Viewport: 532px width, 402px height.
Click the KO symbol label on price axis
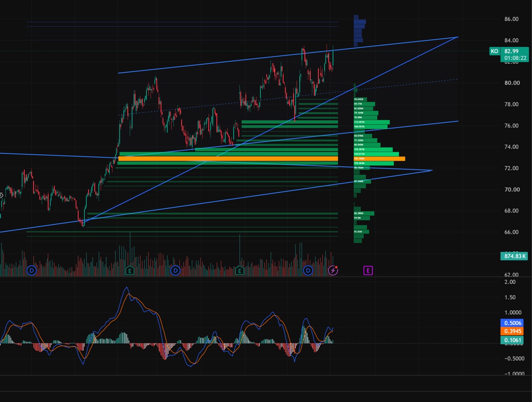pyautogui.click(x=494, y=51)
